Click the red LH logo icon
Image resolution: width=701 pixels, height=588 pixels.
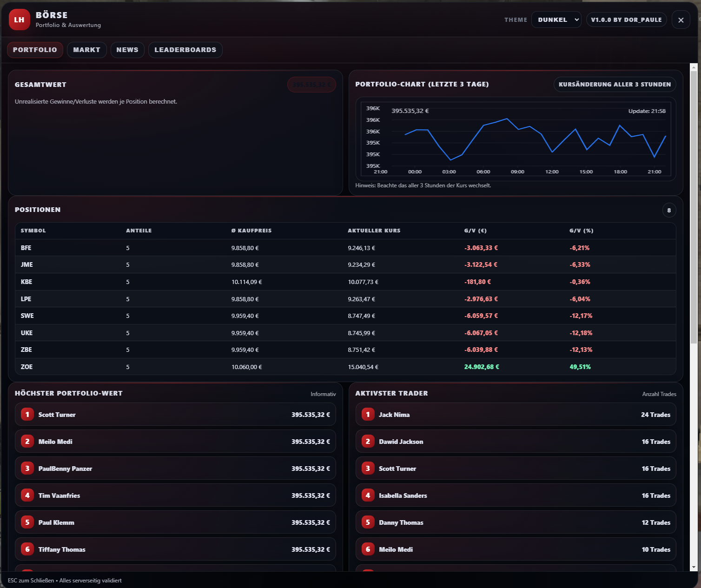[19, 20]
